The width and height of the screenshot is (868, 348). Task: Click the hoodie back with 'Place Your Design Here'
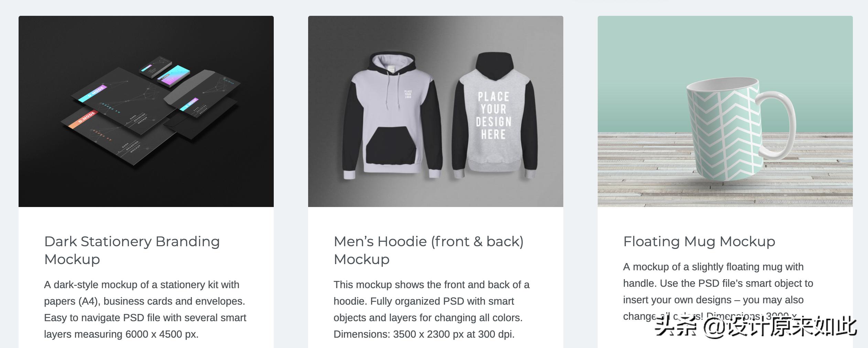click(x=495, y=116)
